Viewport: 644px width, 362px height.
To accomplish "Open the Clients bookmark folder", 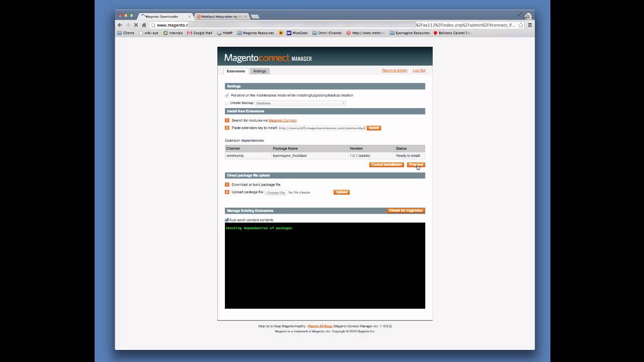I will click(126, 33).
